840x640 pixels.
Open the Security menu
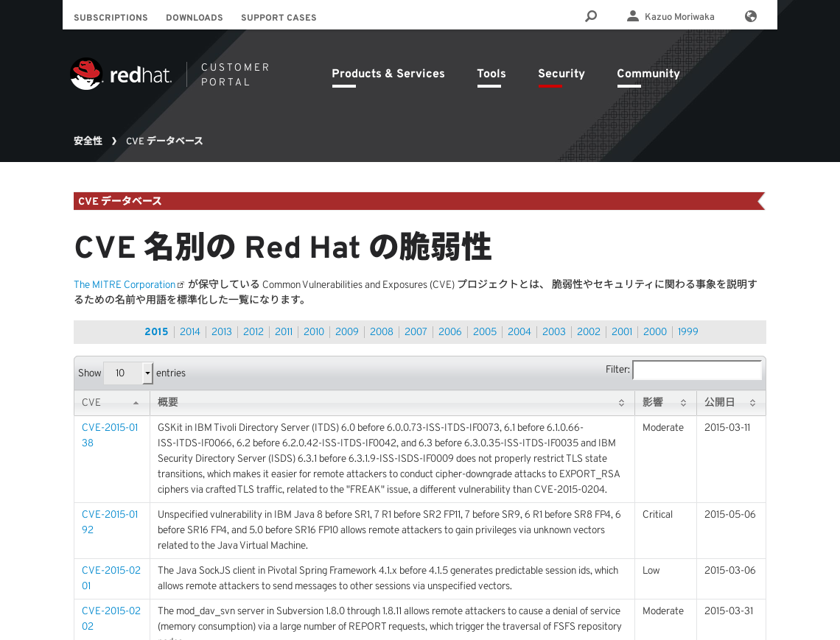tap(561, 74)
